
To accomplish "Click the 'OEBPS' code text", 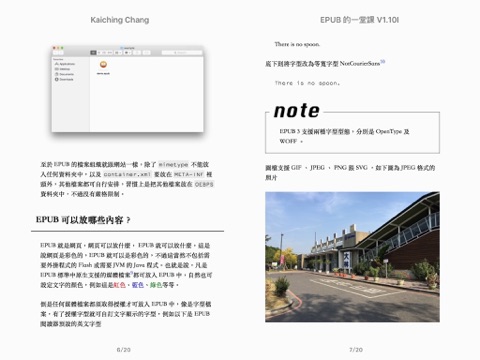I will (204, 184).
